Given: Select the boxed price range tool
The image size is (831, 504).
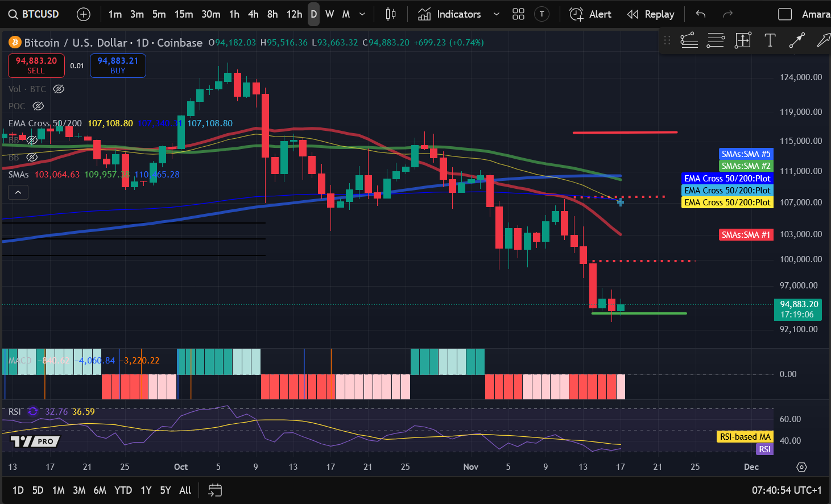Looking at the screenshot, I should coord(743,40).
